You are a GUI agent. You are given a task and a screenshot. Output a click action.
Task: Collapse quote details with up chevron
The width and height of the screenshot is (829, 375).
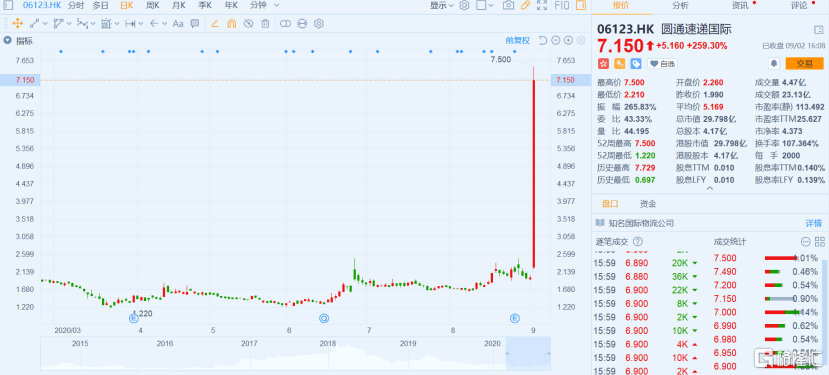710,188
